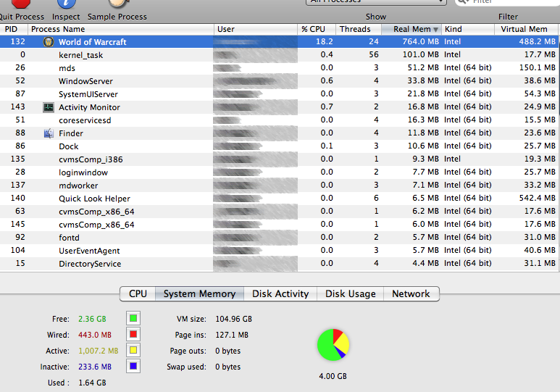This screenshot has height=392, width=560.
Task: Switch to the Disk Activity tab
Action: click(280, 293)
